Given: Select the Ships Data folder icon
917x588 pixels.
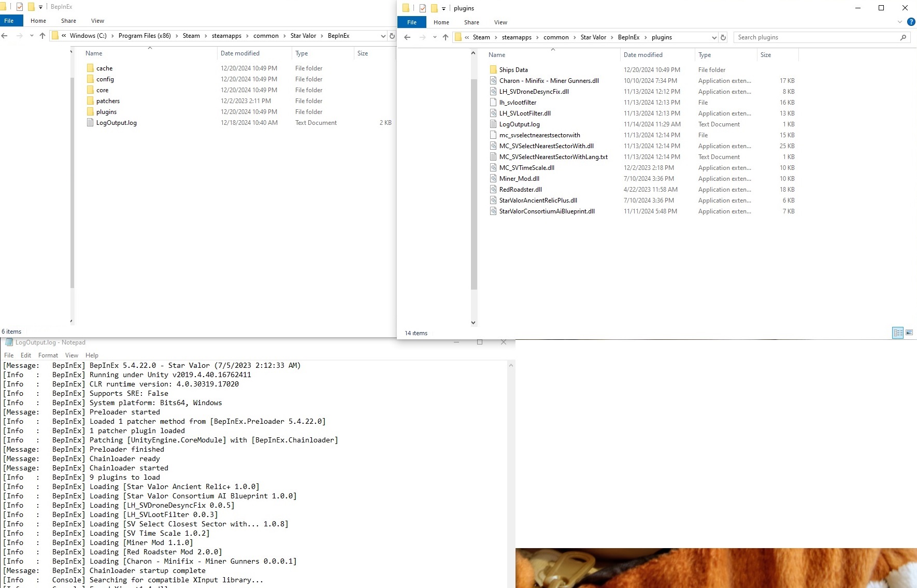Looking at the screenshot, I should click(x=493, y=70).
